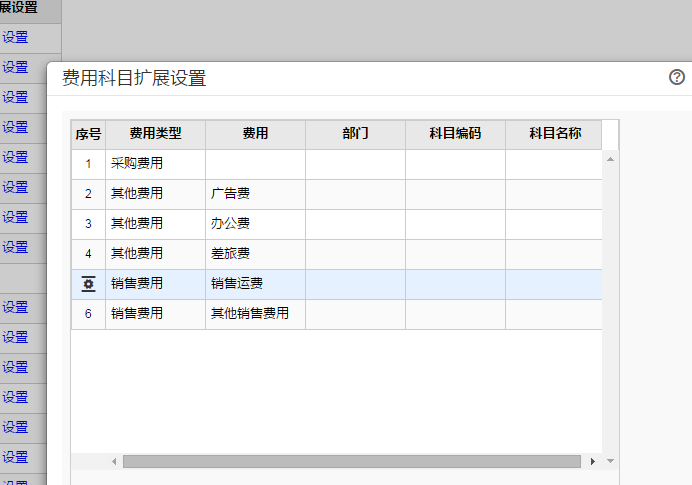
Task: Click the 科目名称 column header
Action: pyautogui.click(x=554, y=134)
